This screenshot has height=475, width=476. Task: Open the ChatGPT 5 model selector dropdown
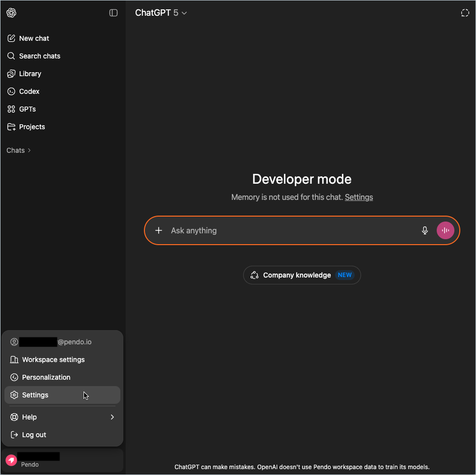point(161,13)
